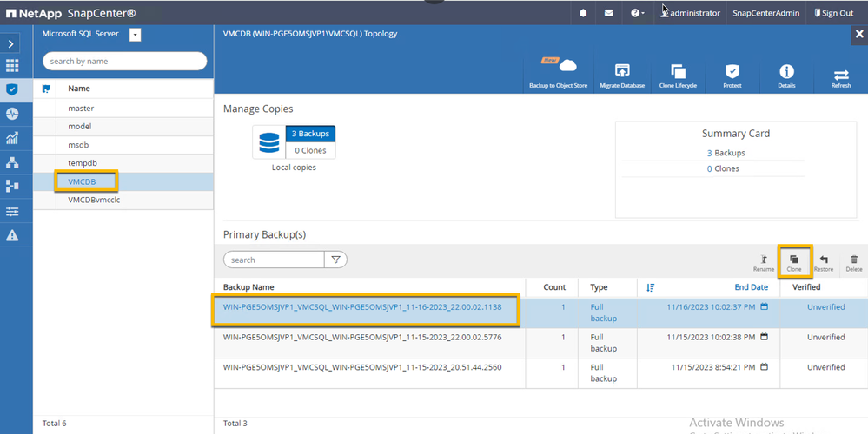Expand the Microsoft SQL Server dropdown

(x=136, y=34)
